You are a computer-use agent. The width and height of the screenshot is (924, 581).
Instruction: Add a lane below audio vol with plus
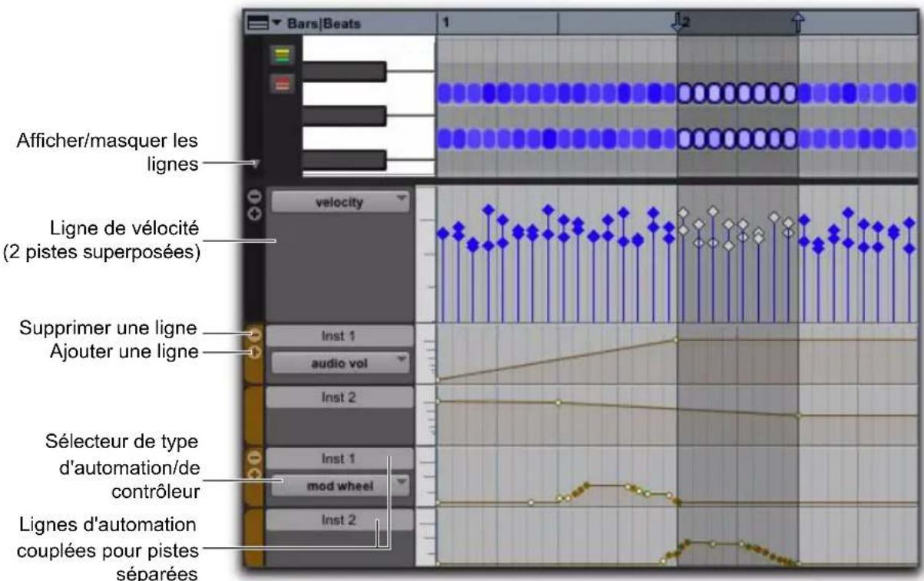click(255, 353)
